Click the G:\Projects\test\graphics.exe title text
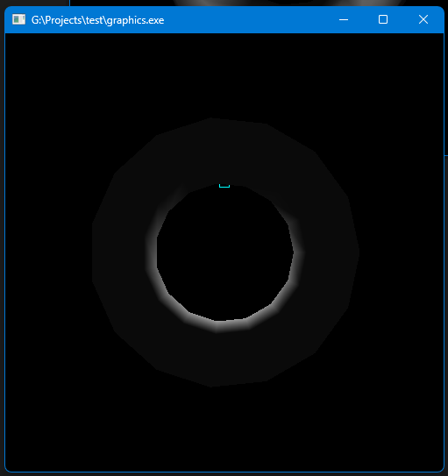 click(x=97, y=20)
